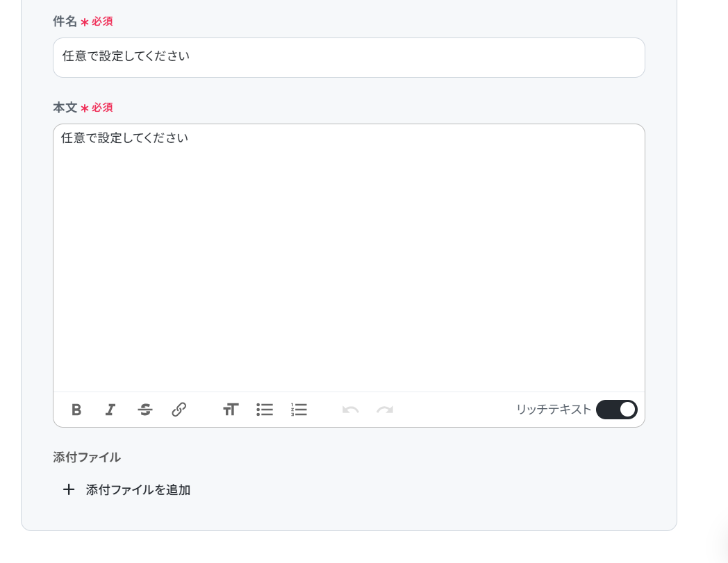
Task: Apply strikethrough formatting
Action: pyautogui.click(x=145, y=410)
